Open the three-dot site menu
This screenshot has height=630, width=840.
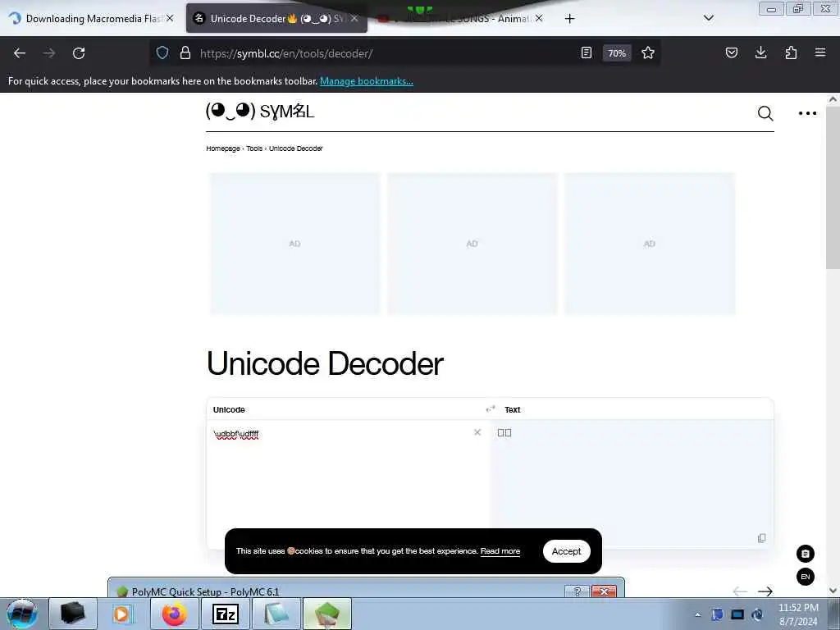(807, 113)
